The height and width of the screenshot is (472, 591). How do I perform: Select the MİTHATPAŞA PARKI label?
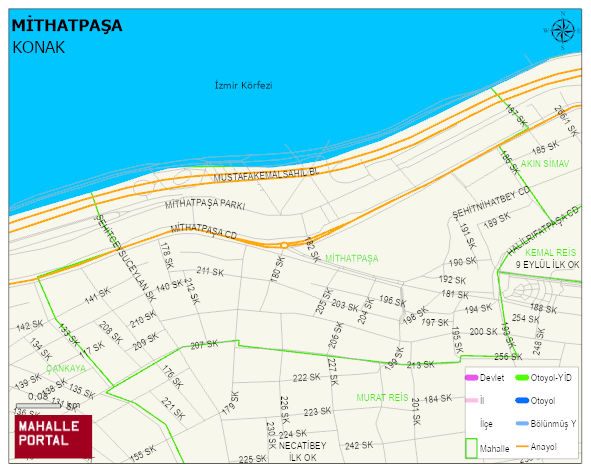205,204
